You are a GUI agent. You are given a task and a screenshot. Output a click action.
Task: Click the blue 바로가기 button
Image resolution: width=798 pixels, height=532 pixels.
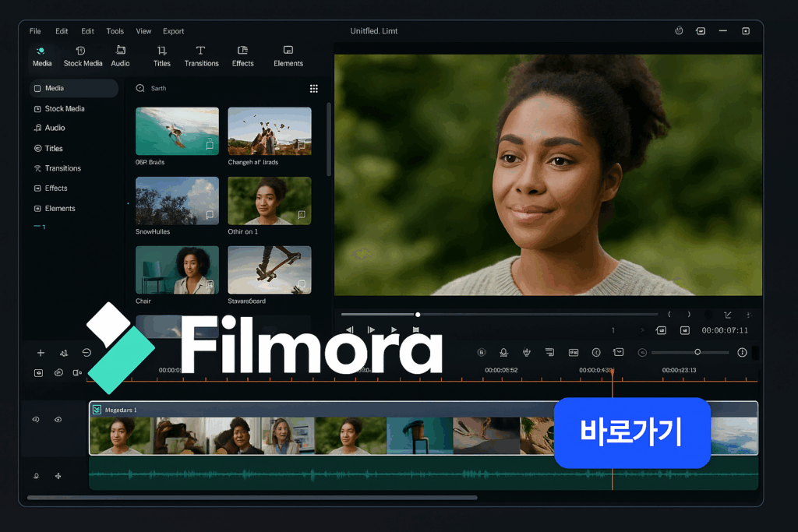pyautogui.click(x=632, y=433)
